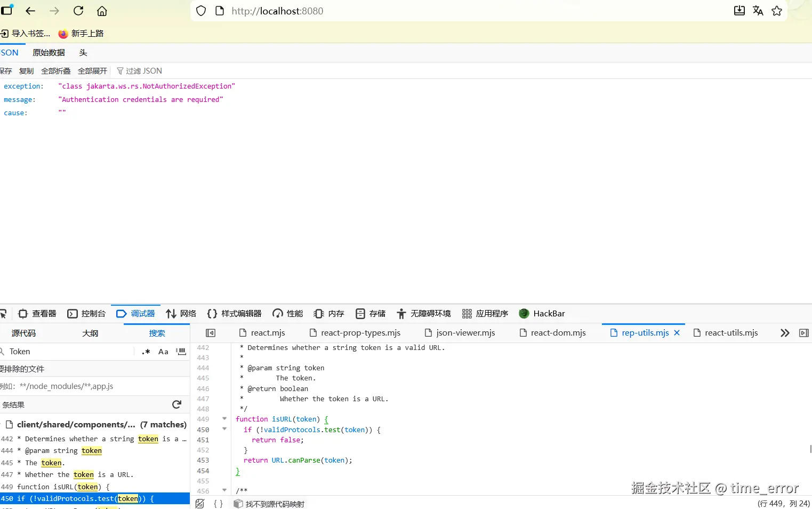Switch to the 原始数据 tab
Screen dimensions: 812x509
tap(49, 52)
